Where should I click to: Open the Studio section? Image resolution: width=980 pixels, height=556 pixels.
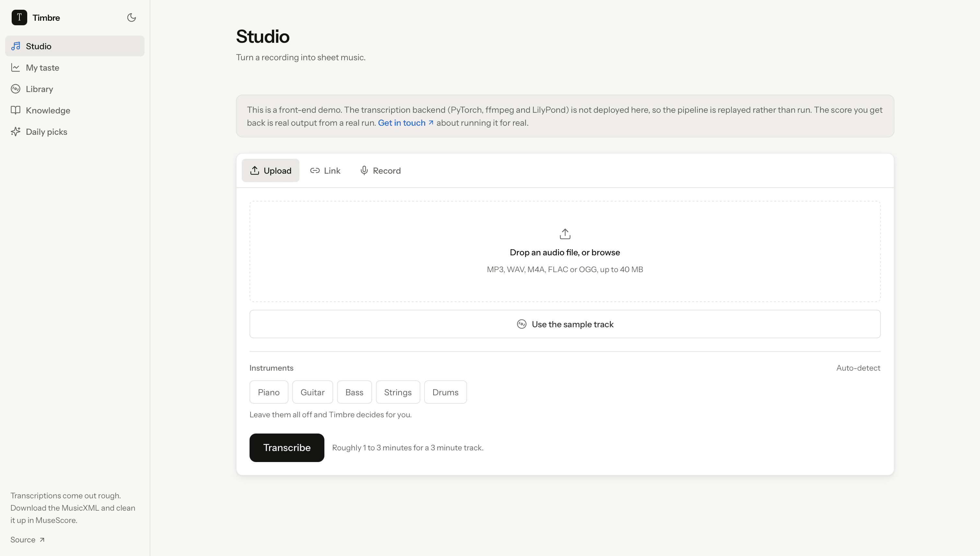[75, 46]
